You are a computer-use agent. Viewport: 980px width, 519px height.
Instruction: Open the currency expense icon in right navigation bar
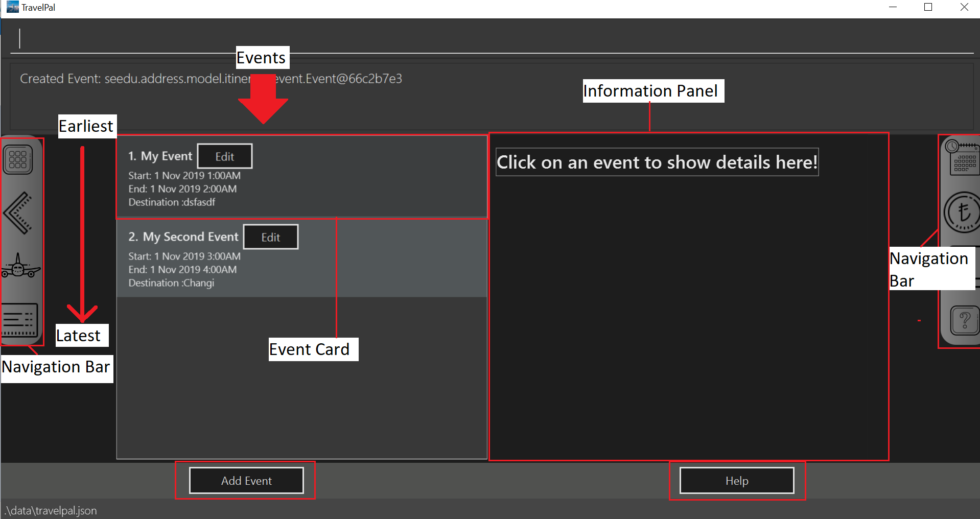pos(962,212)
